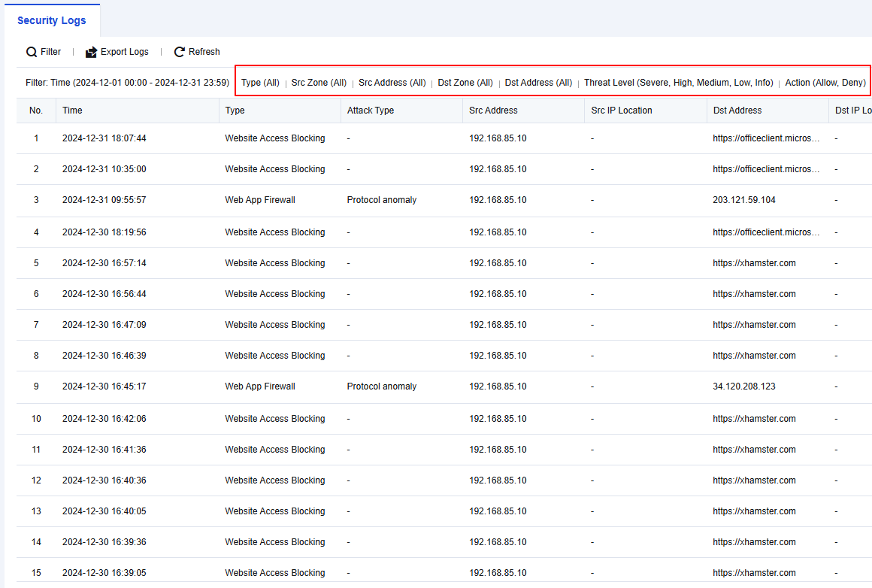Open the Dst Address (All) filter

pos(538,83)
